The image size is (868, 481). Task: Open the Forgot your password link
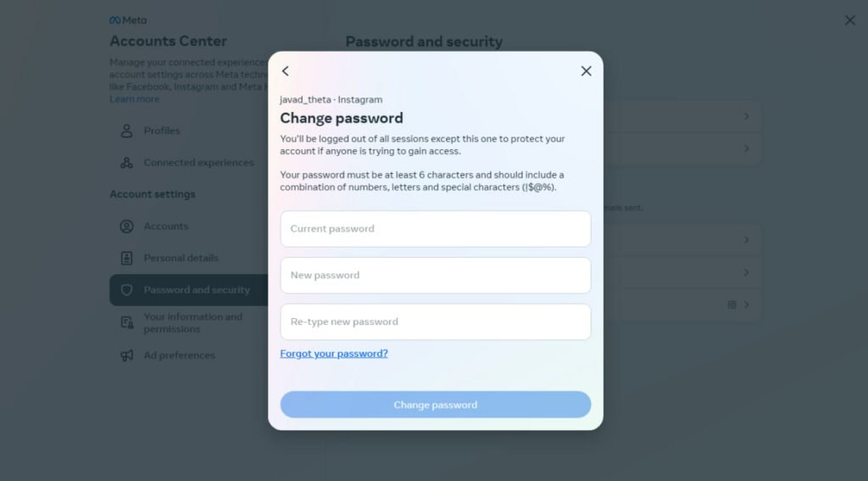pyautogui.click(x=334, y=354)
